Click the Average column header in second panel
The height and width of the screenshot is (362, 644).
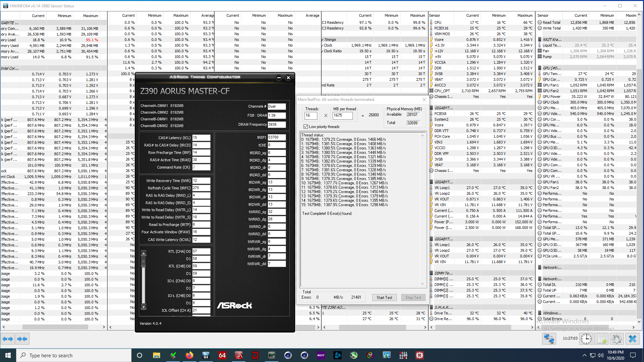click(208, 15)
